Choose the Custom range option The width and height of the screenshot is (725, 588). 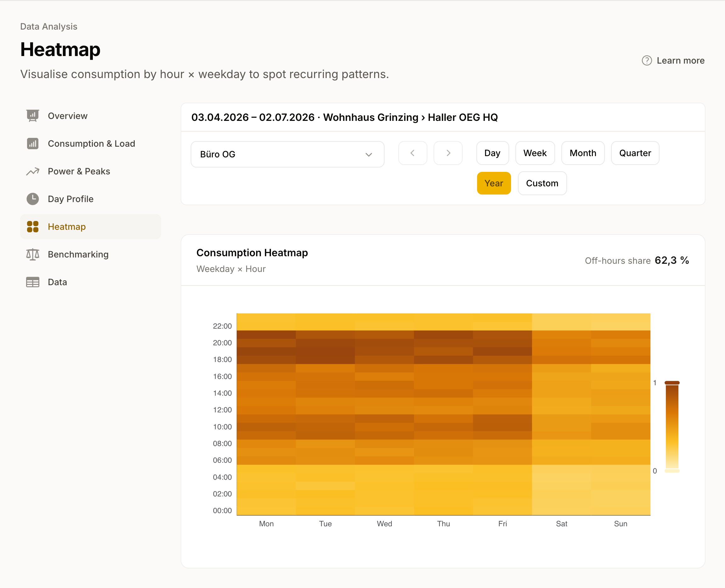click(x=542, y=183)
